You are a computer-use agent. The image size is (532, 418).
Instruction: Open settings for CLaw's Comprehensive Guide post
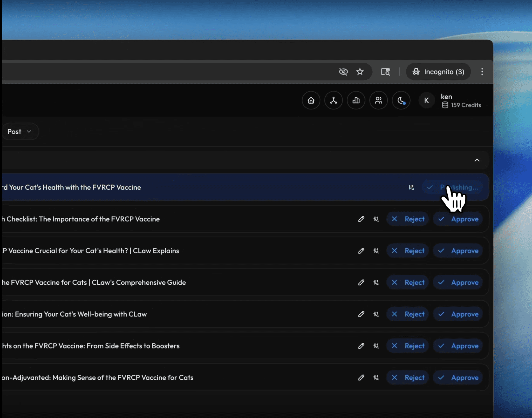pyautogui.click(x=376, y=282)
